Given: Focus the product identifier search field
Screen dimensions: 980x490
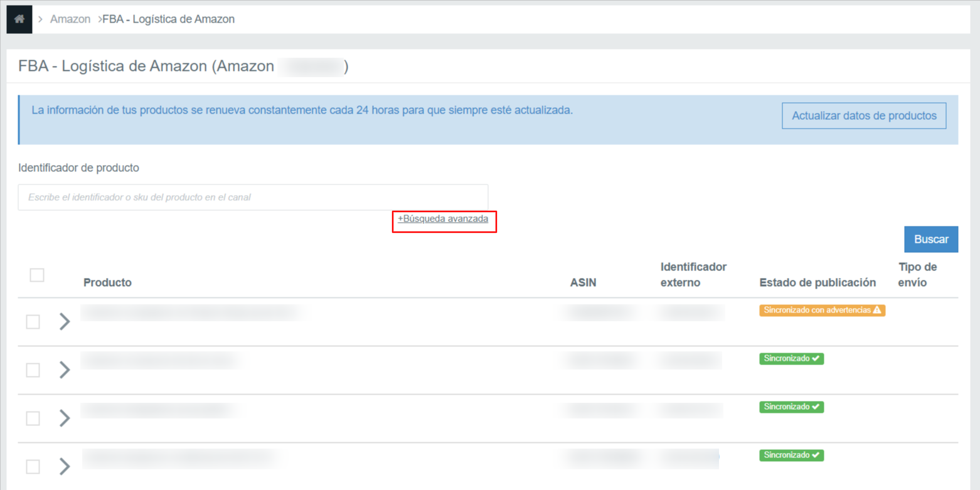Looking at the screenshot, I should pyautogui.click(x=253, y=197).
